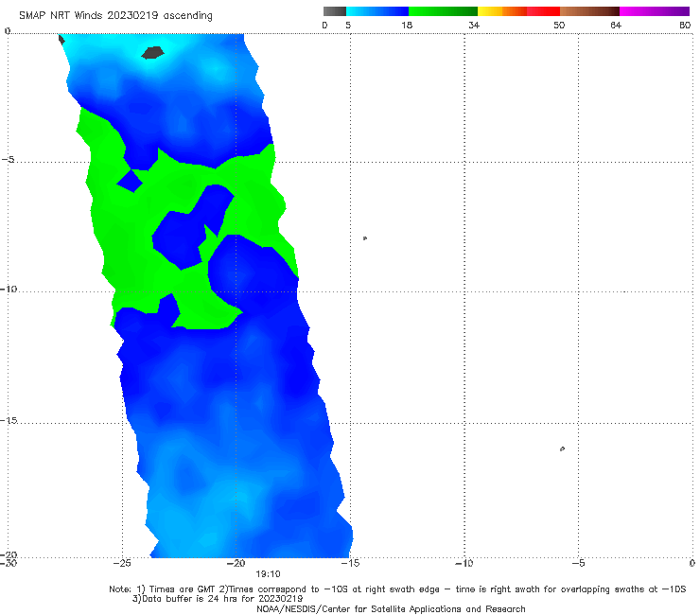Click the dark gray low-wind patch near the top of the swath
The image size is (700, 615).
tap(152, 52)
